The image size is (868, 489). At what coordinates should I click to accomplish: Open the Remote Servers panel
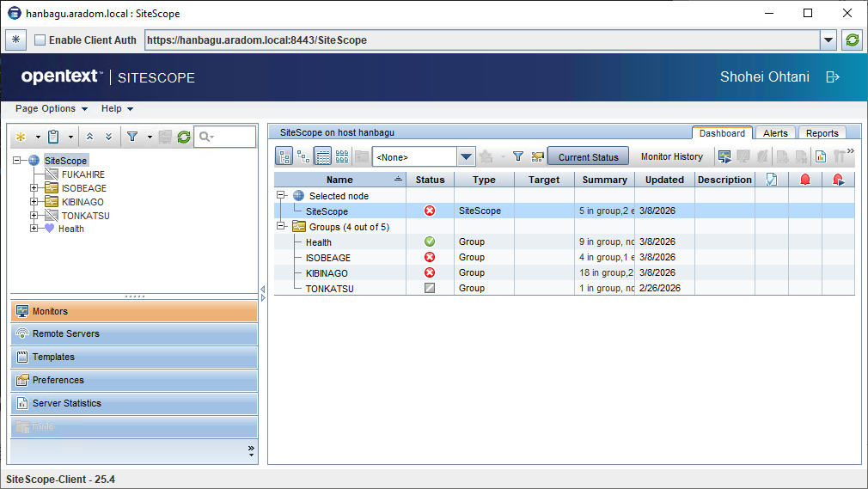coord(134,334)
